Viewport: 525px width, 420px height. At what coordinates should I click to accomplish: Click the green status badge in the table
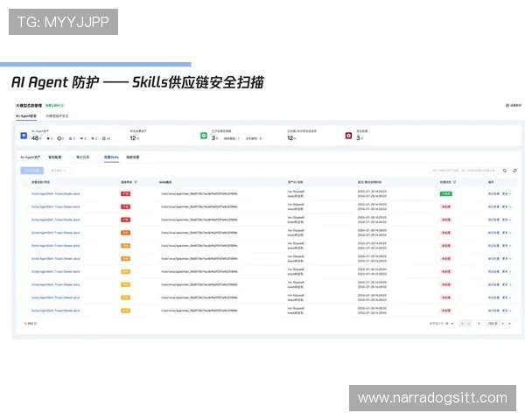(445, 194)
